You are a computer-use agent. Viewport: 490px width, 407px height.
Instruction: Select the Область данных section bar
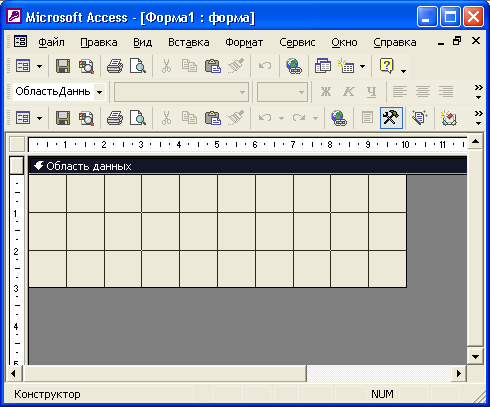(248, 166)
